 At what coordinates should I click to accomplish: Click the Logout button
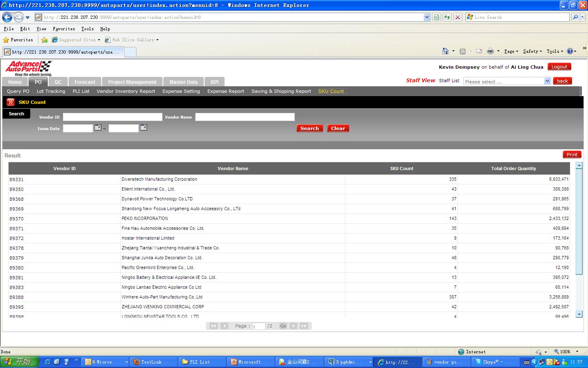point(559,67)
